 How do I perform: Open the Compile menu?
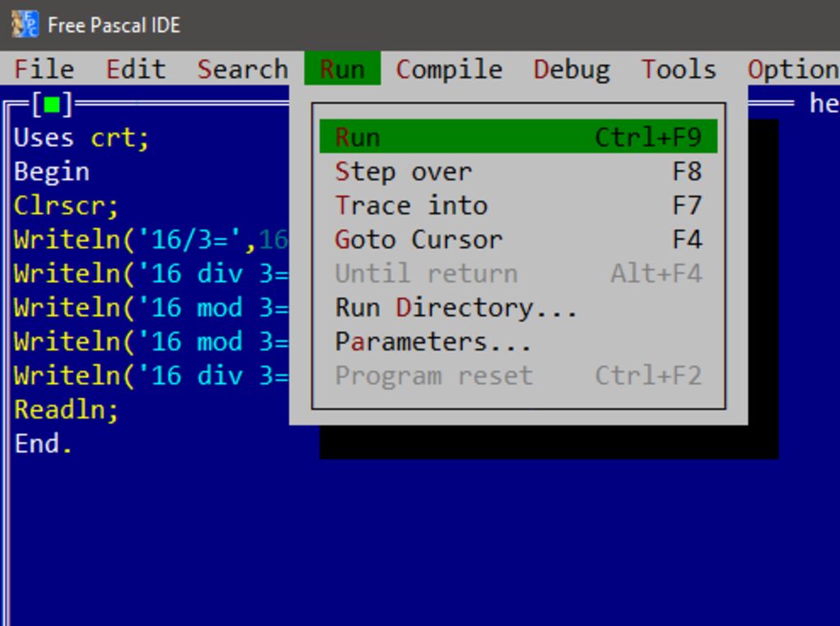[449, 69]
